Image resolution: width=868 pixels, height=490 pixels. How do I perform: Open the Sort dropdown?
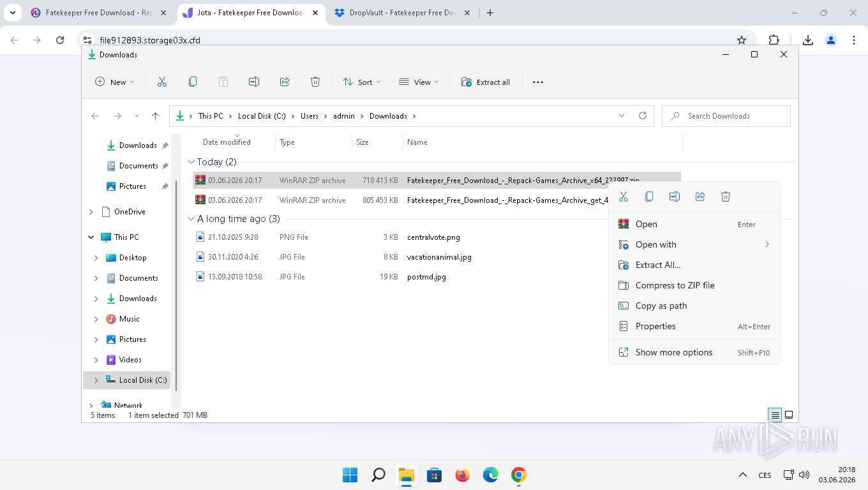(x=361, y=82)
